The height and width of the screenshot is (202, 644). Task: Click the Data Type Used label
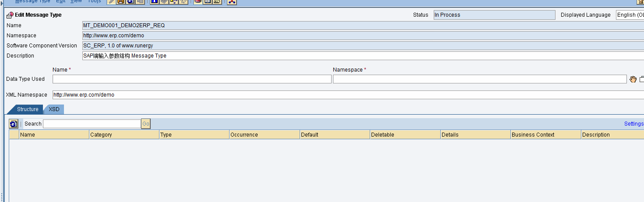pos(25,79)
